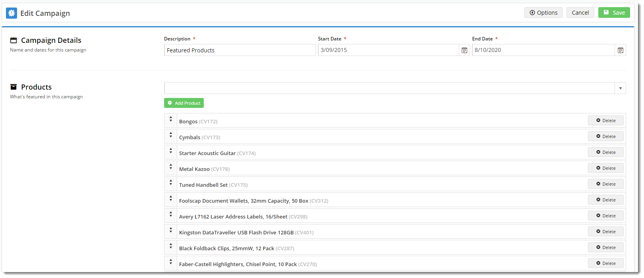644x278 pixels.
Task: Delete the Foolscap Document Wallets product
Action: [x=606, y=200]
